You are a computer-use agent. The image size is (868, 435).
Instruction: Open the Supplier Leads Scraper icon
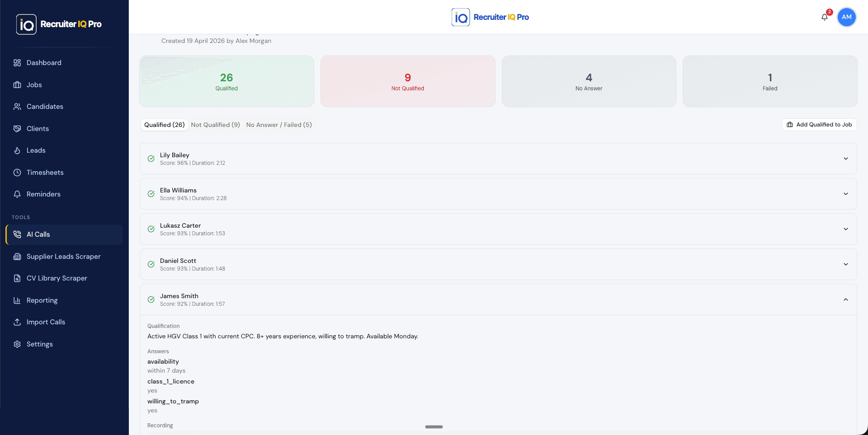[17, 257]
